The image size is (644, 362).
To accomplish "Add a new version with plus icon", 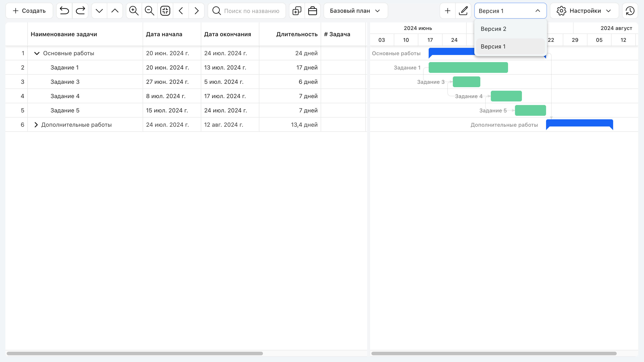I will (x=448, y=11).
